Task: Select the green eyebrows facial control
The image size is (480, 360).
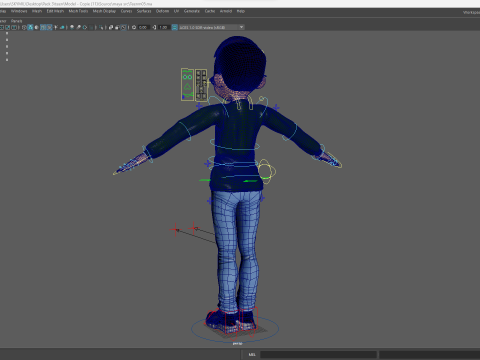Action: click(188, 71)
